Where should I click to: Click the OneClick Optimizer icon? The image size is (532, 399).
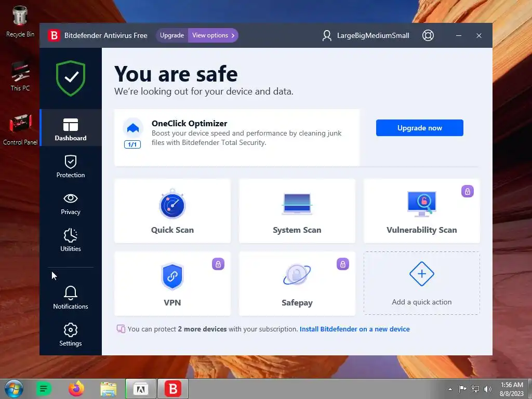pyautogui.click(x=132, y=128)
